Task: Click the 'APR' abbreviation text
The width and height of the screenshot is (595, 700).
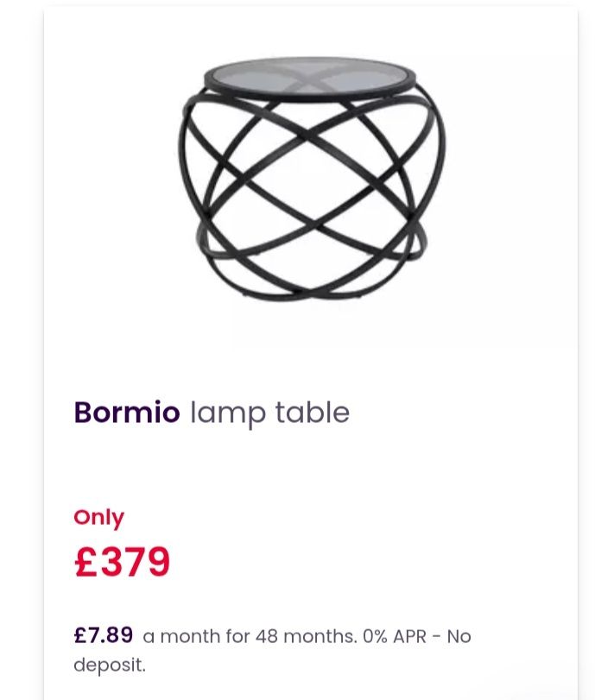Action: pos(409,636)
